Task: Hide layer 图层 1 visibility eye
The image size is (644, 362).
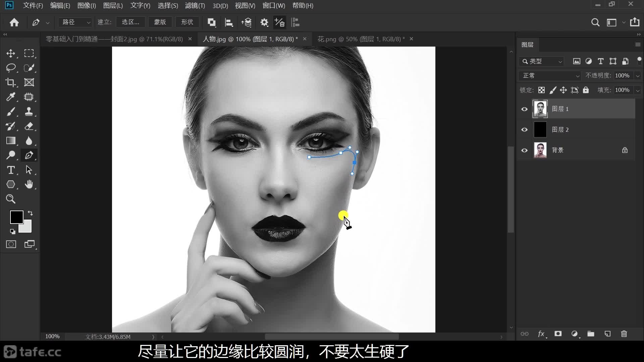Action: coord(525,109)
